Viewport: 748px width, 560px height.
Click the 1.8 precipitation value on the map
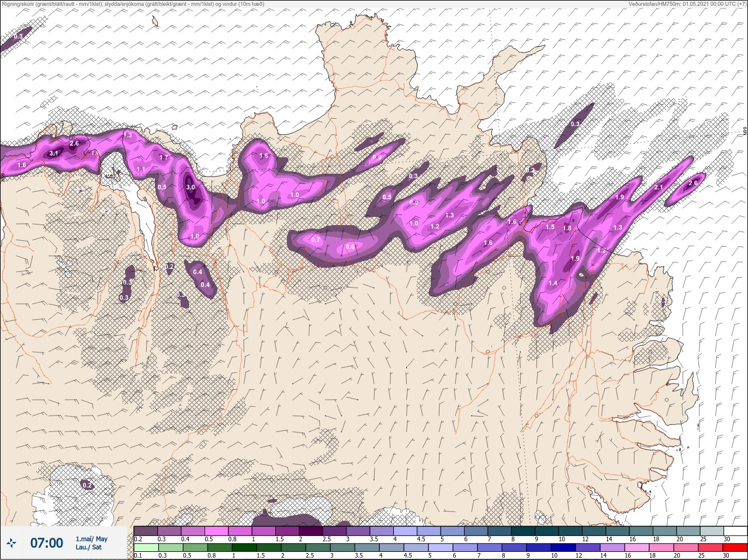(567, 229)
